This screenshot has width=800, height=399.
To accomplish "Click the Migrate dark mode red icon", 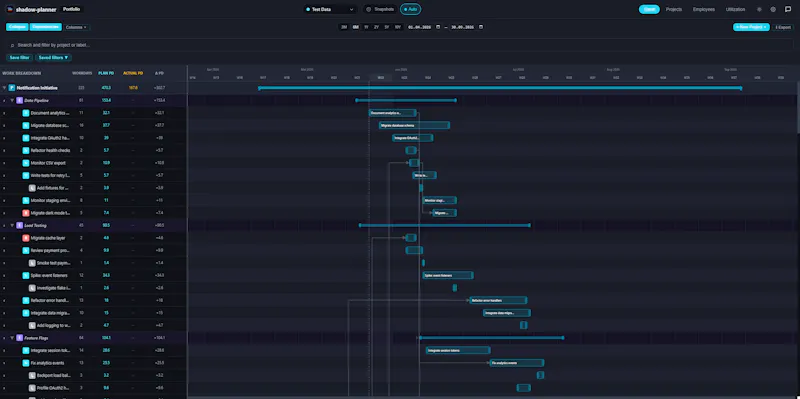I will tap(26, 213).
